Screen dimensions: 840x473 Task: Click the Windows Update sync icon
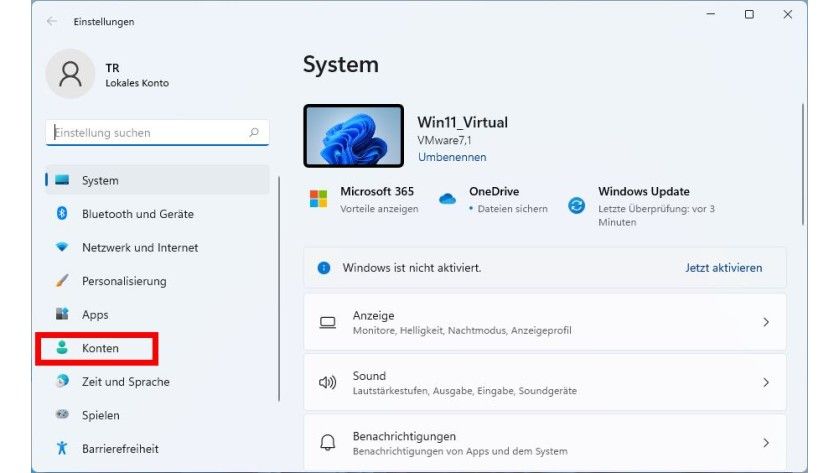576,205
